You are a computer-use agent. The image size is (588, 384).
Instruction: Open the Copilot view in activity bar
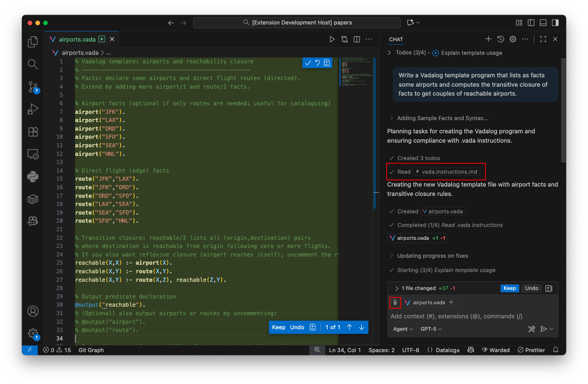33,221
